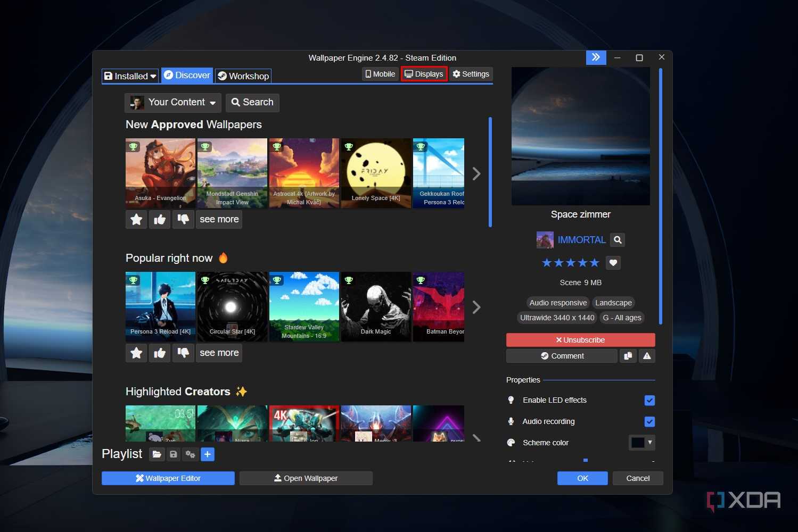798x532 pixels.
Task: Click see more under Popular right now
Action: click(x=219, y=353)
